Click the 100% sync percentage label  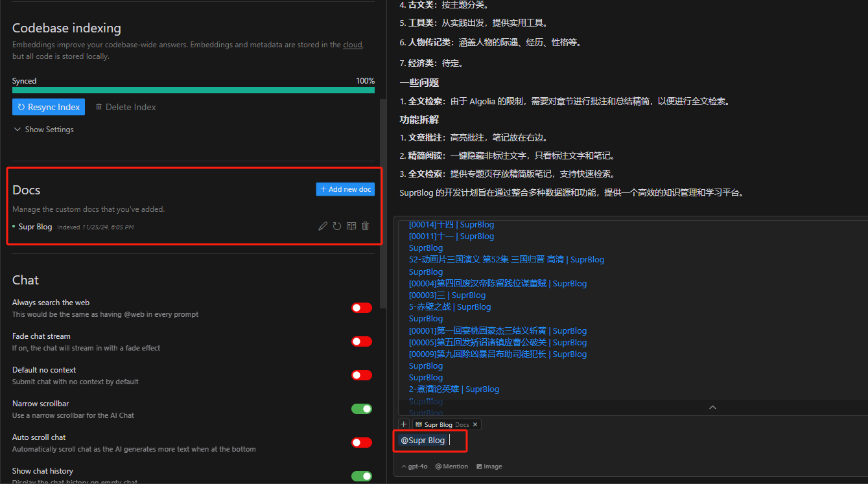point(365,81)
